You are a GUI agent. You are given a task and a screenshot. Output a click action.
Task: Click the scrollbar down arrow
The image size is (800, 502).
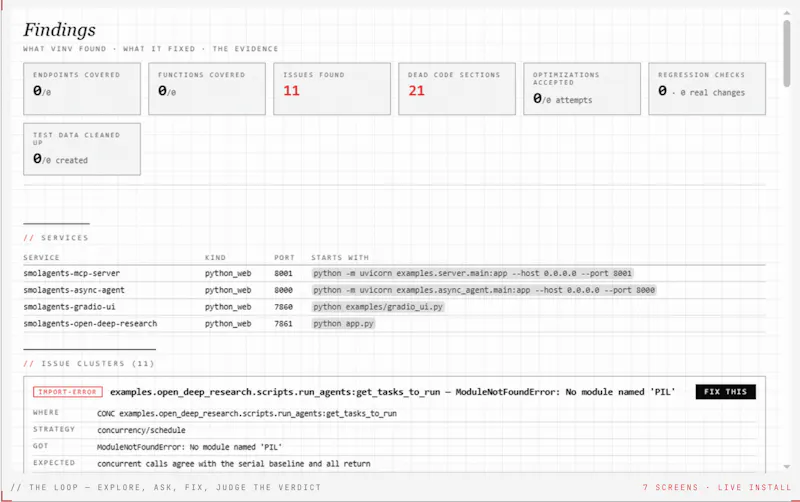click(787, 466)
